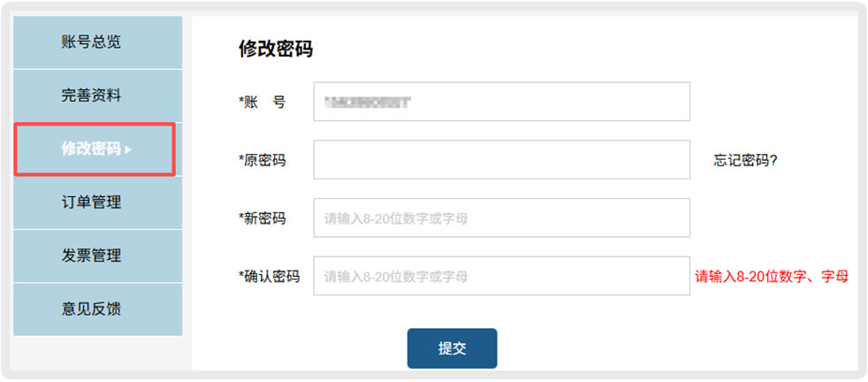Click the red password validation message
The width and height of the screenshot is (868, 382).
click(x=772, y=276)
